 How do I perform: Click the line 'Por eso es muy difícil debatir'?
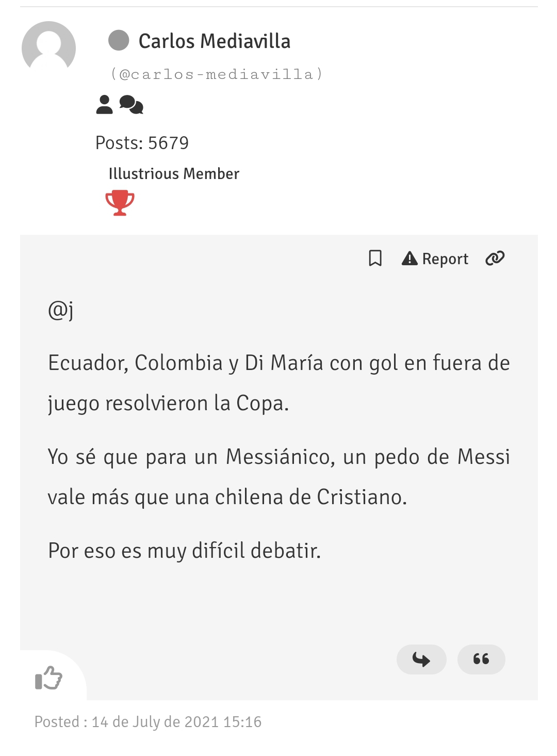[185, 551]
